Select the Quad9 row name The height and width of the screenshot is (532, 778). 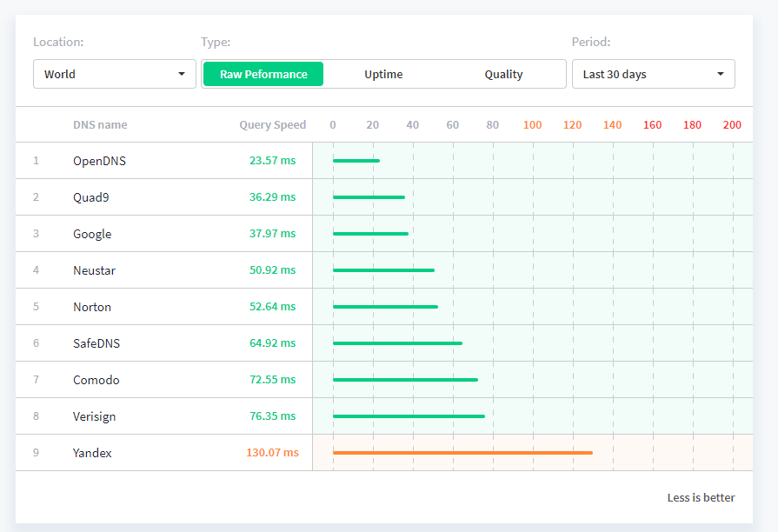tap(90, 197)
